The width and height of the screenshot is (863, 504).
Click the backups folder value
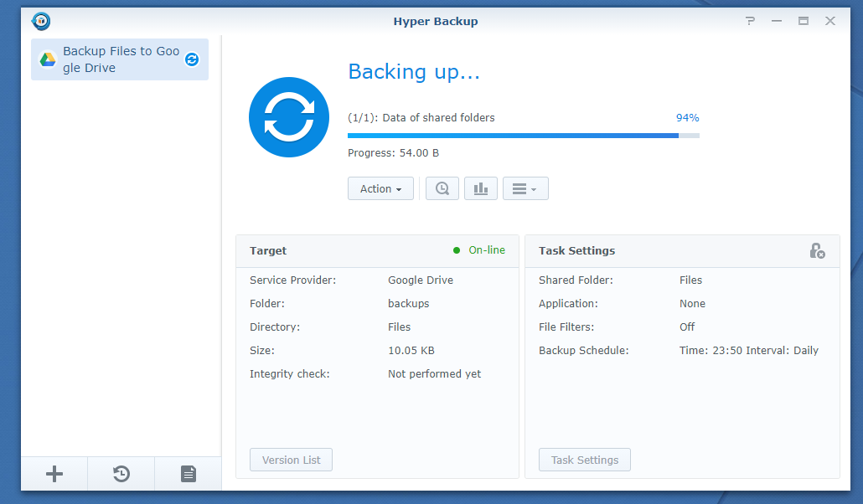408,304
